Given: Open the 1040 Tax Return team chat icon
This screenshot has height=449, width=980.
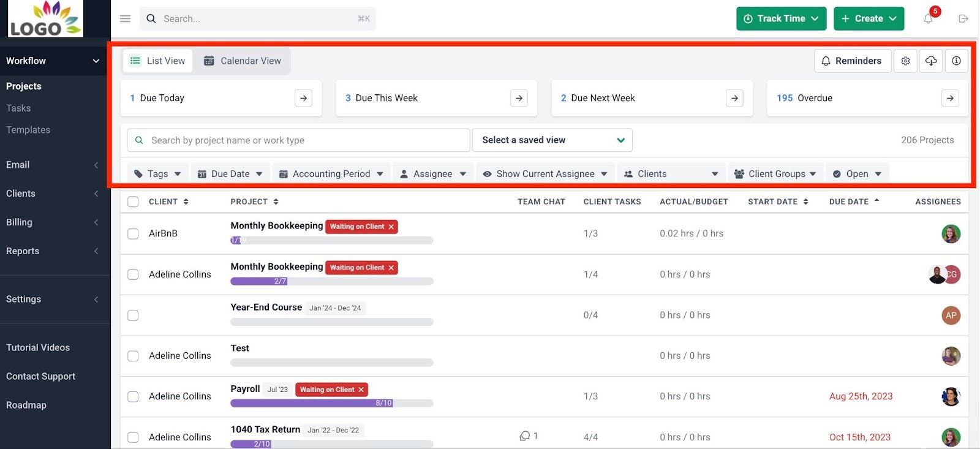Looking at the screenshot, I should (x=525, y=436).
